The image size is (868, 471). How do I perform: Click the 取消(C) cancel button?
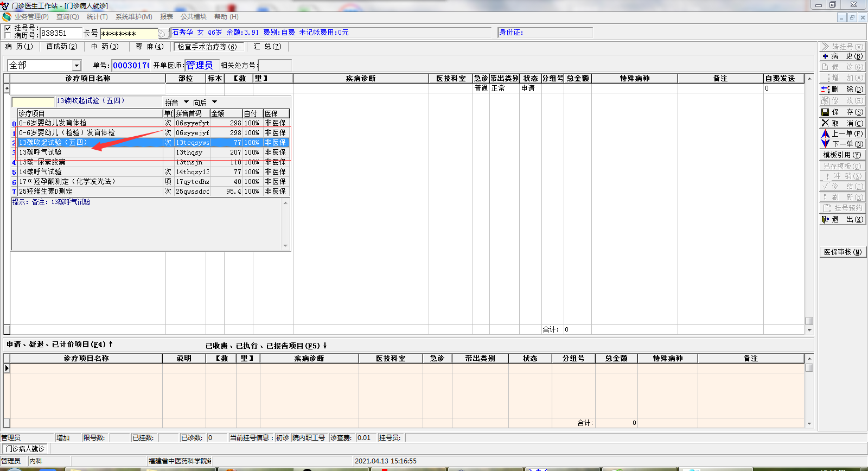coord(842,123)
